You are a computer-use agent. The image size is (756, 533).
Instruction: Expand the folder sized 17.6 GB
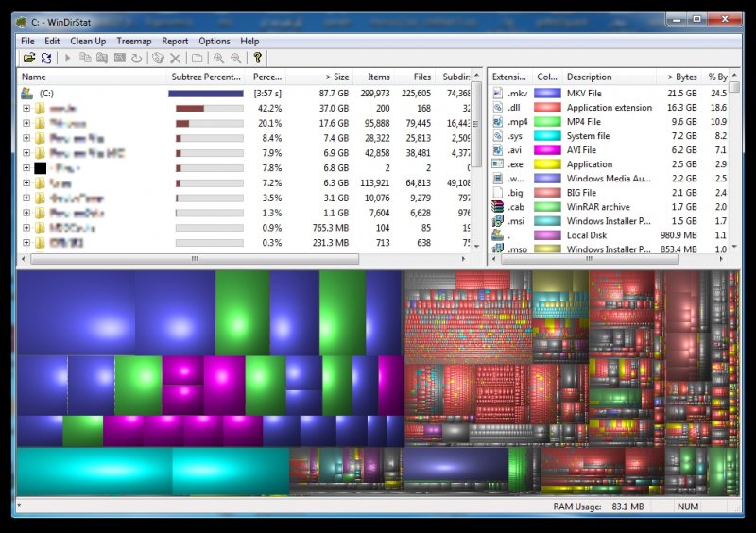26,123
